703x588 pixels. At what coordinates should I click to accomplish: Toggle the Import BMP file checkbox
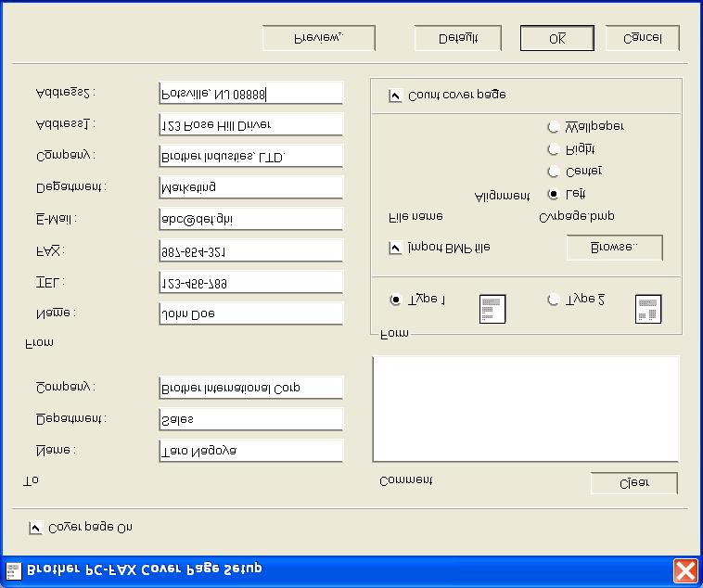395,248
